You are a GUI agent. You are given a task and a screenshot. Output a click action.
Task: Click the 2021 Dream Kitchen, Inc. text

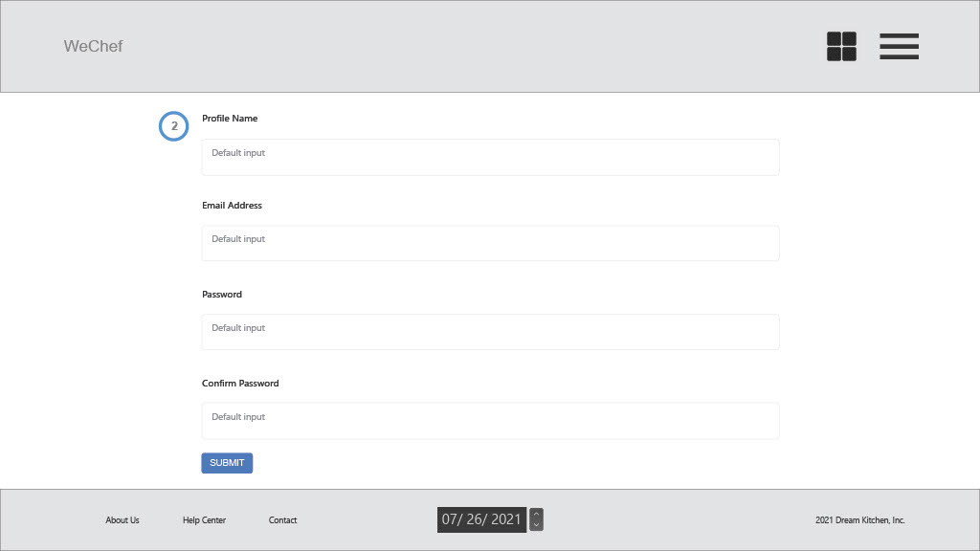pyautogui.click(x=860, y=519)
